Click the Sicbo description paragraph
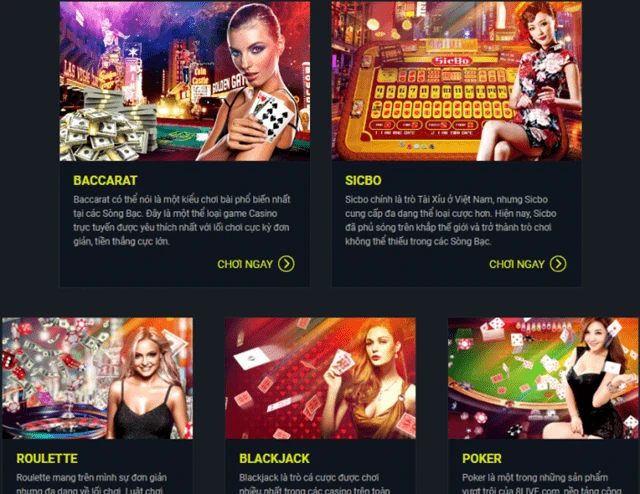640x494 pixels. [451, 220]
